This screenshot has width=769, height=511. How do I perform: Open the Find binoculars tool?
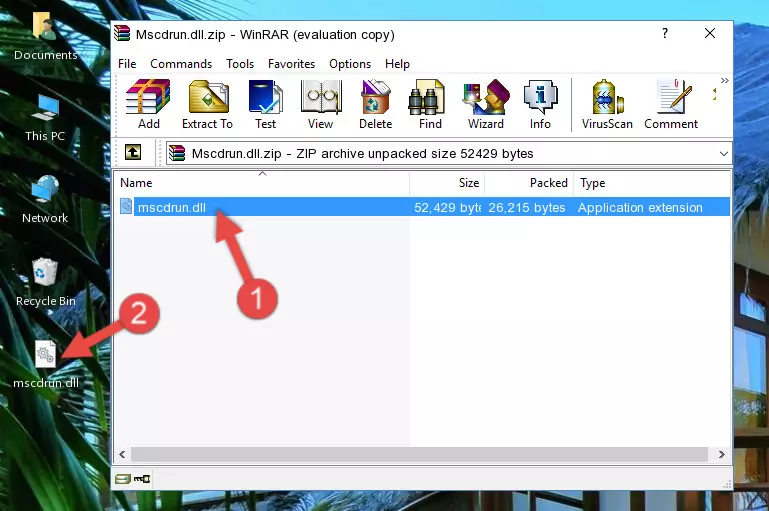coord(430,104)
